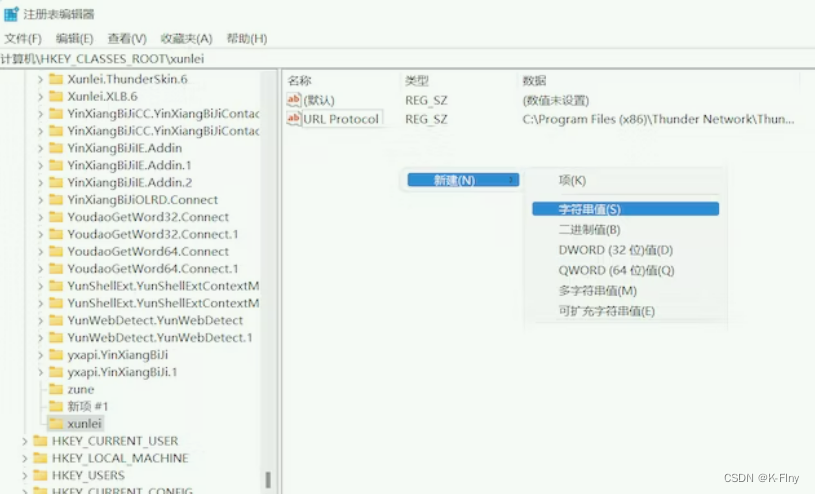Screen dimensions: 815x494
Task: Open the 收藏夹(A) menu
Action: (186, 38)
